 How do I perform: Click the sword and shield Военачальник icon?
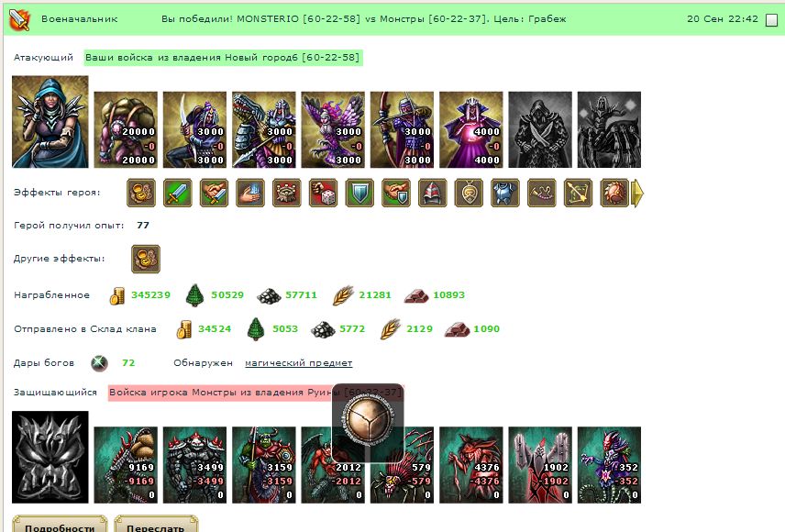19,19
